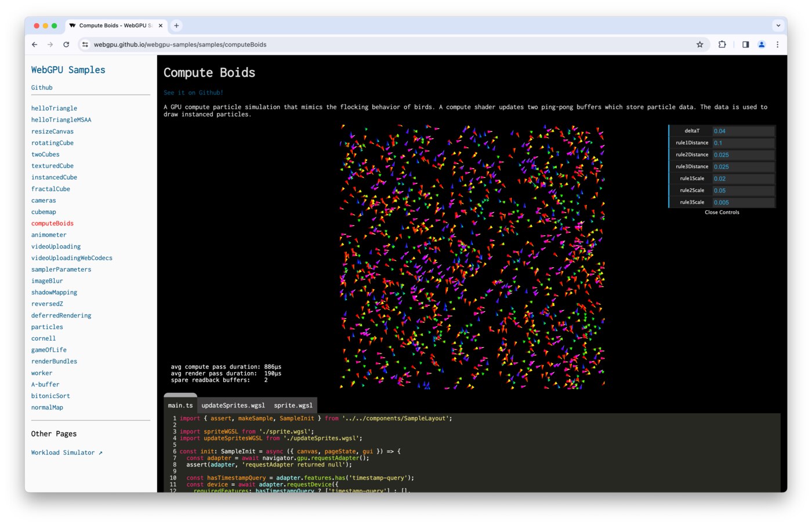Open the bitonicSort sample

50,396
